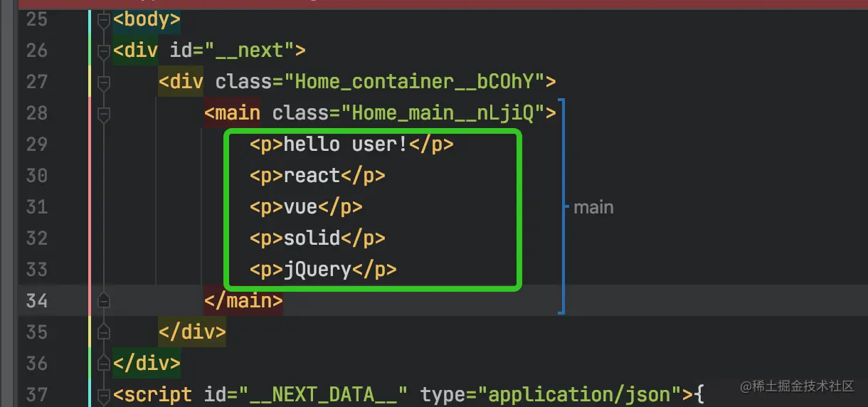Click the opening <body> tag

(147, 19)
